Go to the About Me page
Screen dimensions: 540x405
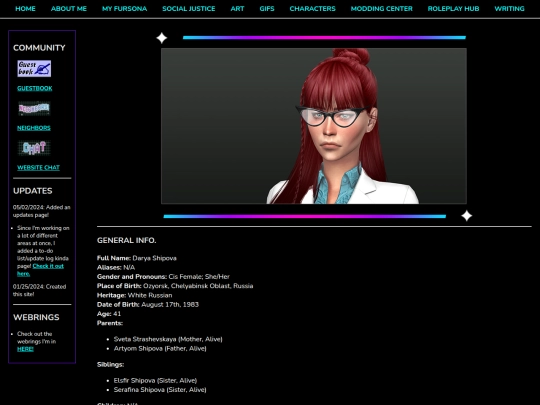69,9
